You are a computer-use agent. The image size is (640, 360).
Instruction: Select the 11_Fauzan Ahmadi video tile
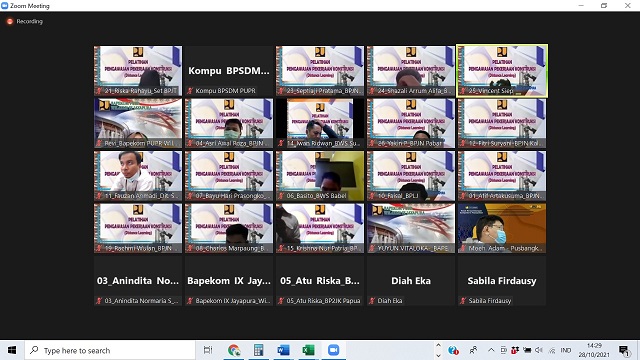pyautogui.click(x=138, y=176)
